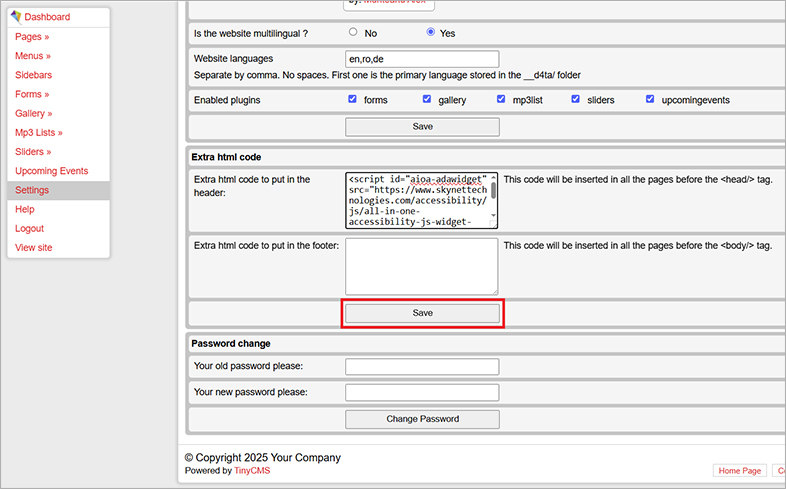Click the 'Copyright 2025 Your Company' text
Image resolution: width=786 pixels, height=489 pixels.
263,457
